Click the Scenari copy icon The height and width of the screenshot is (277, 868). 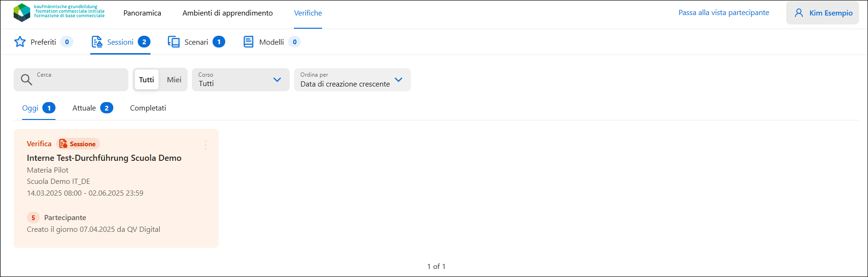tap(174, 42)
